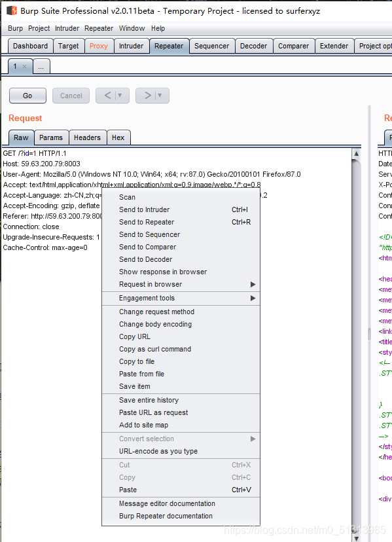Open the dropdown arrow beside the > history button

tap(160, 96)
